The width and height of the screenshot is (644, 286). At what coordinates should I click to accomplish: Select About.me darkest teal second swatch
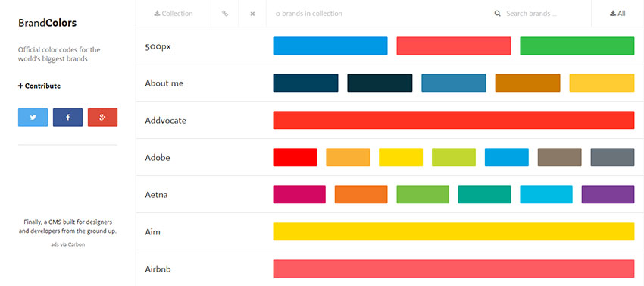point(380,83)
